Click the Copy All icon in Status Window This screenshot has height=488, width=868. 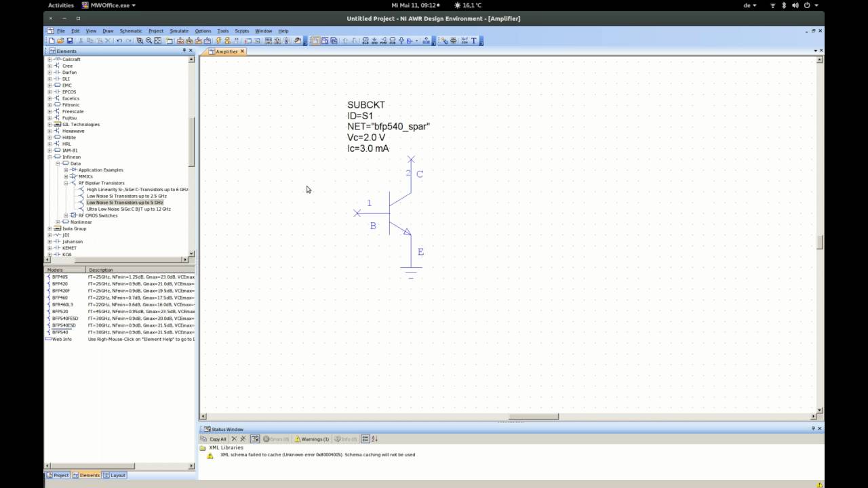coord(203,439)
